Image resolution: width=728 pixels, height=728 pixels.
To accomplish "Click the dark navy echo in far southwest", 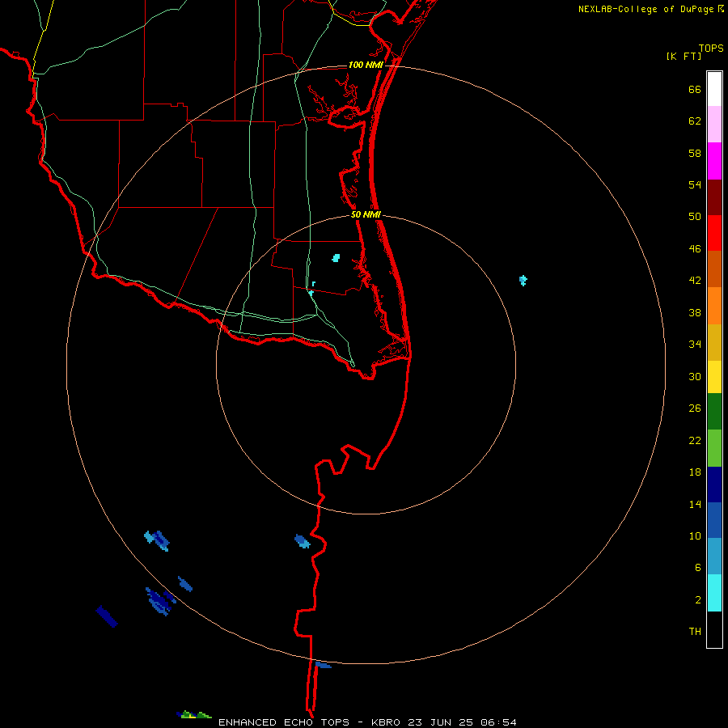I will coord(107,616).
